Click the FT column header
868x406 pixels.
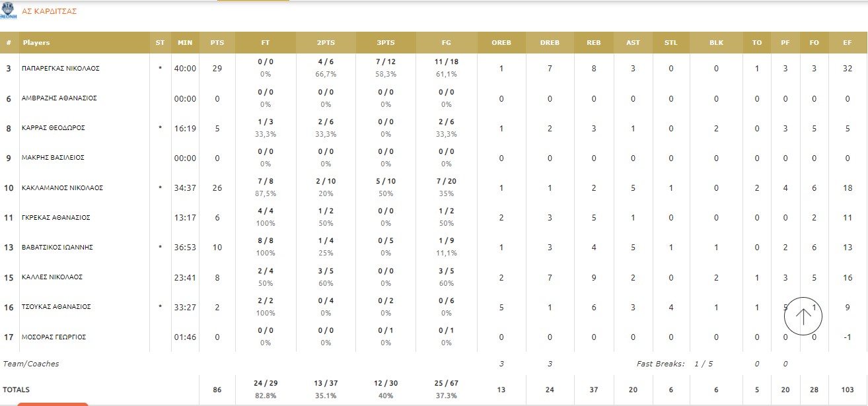point(266,43)
